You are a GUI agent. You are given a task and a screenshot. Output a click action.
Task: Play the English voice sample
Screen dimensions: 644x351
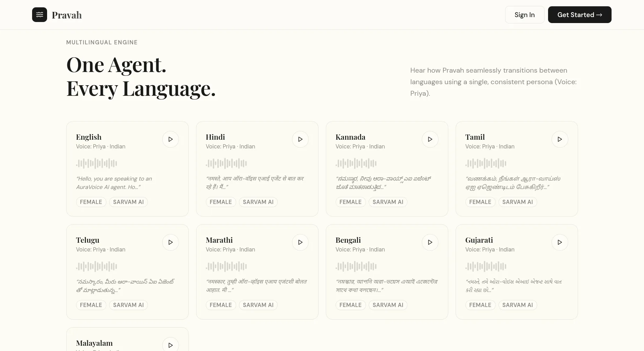(170, 139)
